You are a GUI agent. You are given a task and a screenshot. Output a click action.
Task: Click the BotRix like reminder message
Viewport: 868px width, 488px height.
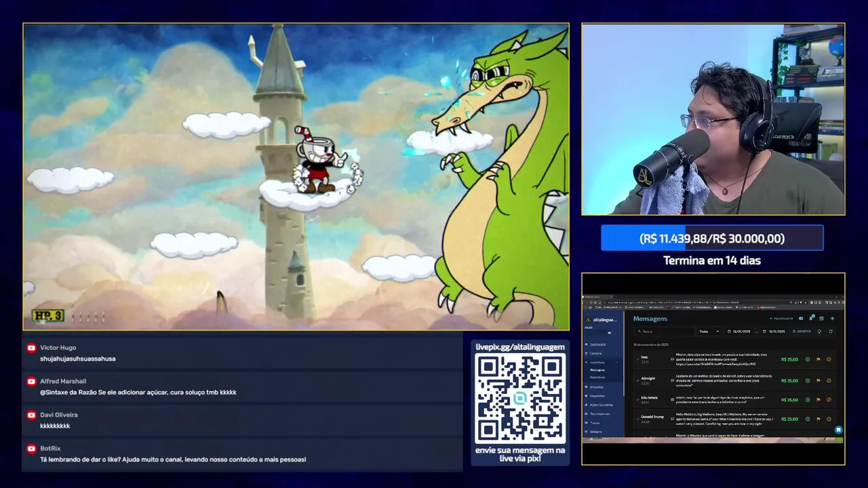pyautogui.click(x=173, y=460)
